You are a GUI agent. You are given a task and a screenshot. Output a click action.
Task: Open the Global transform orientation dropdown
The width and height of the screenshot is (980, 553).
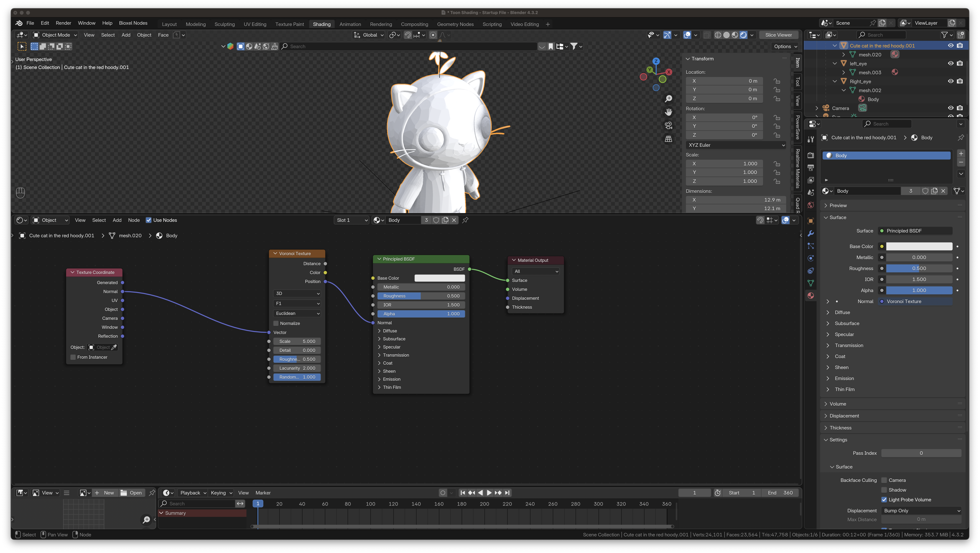369,35
